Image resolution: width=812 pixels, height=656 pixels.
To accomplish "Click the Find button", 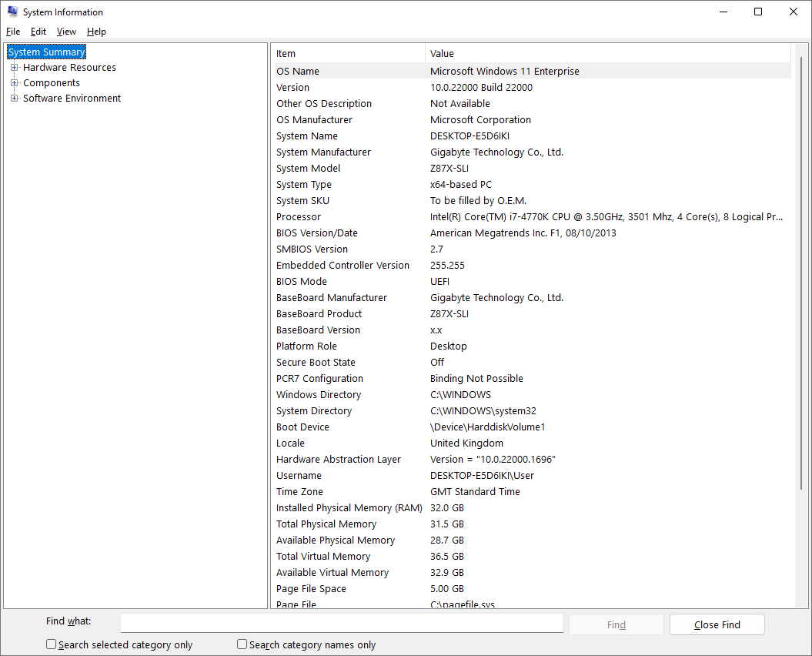I will tap(617, 624).
